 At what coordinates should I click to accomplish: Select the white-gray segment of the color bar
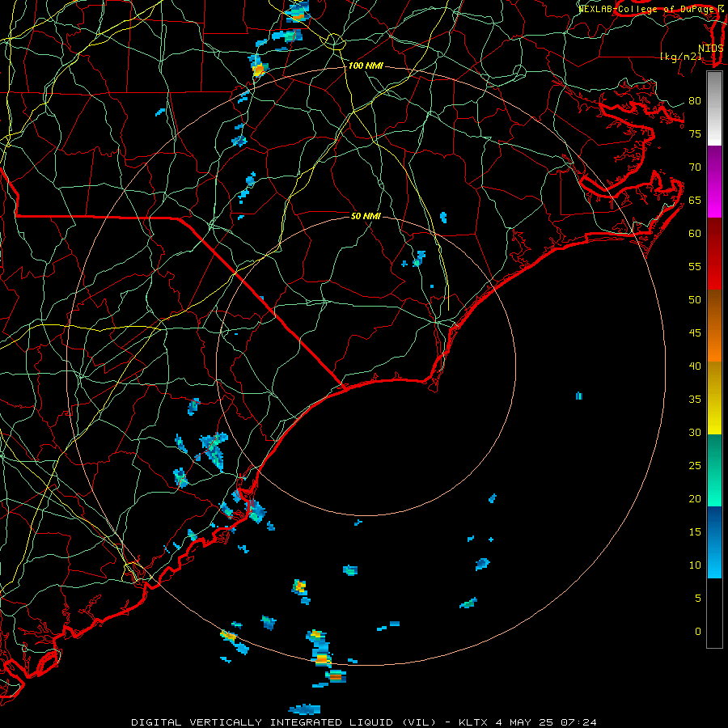click(714, 108)
